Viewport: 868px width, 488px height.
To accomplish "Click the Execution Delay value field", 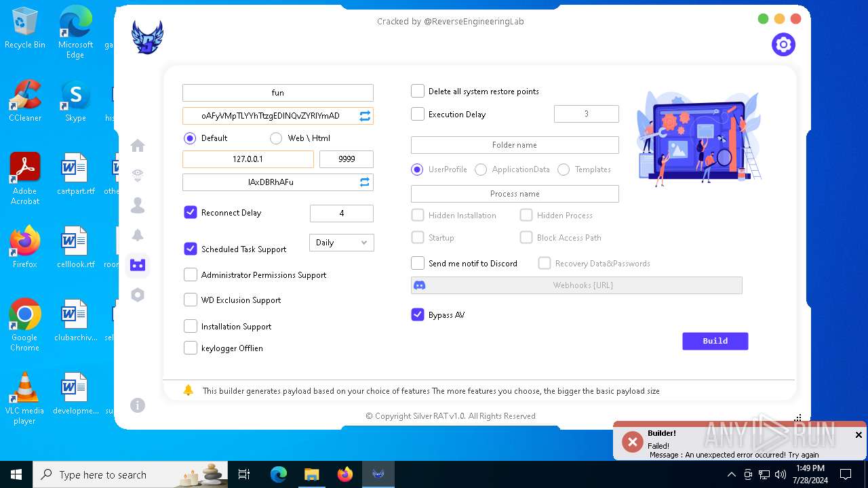I will [x=587, y=114].
